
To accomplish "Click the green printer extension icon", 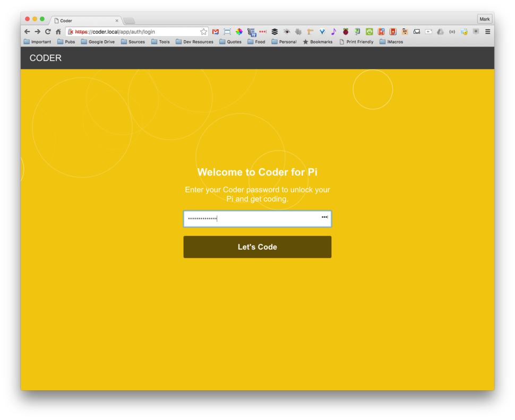I will click(x=369, y=32).
